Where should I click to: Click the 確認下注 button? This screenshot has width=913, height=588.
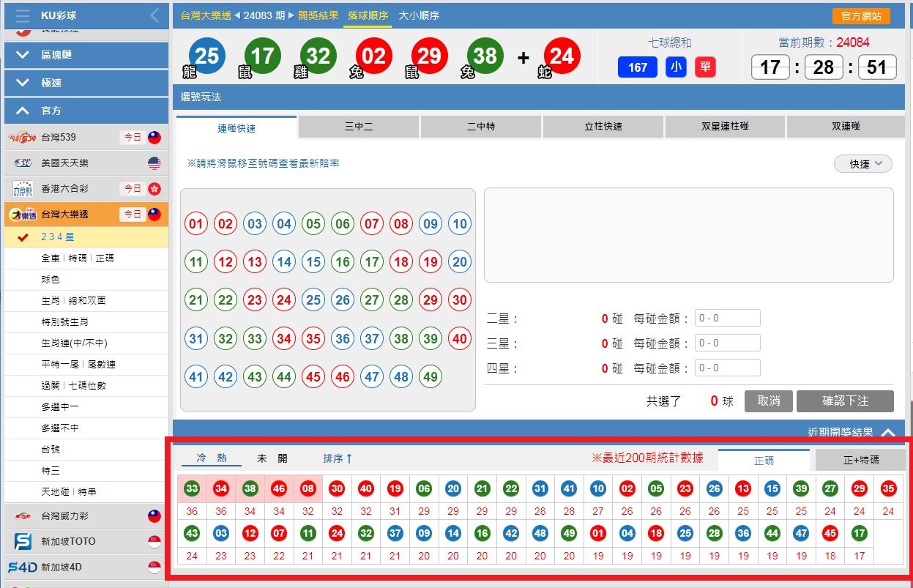tap(845, 401)
